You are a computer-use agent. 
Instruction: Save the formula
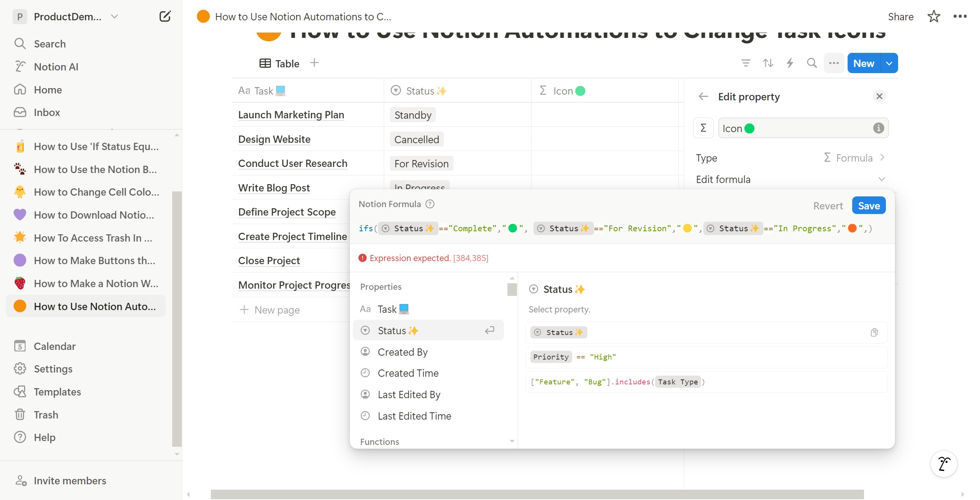pyautogui.click(x=869, y=206)
